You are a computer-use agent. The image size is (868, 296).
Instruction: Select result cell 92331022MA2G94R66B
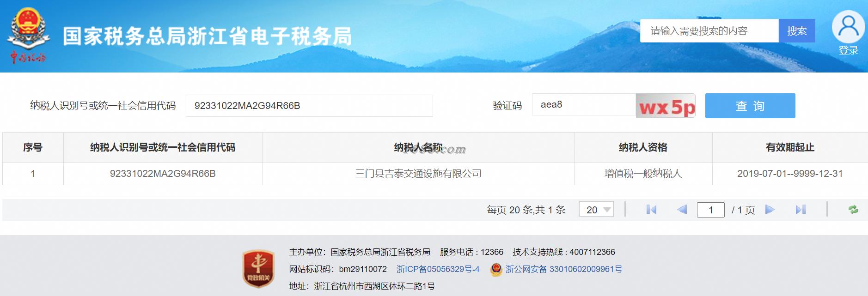click(163, 174)
